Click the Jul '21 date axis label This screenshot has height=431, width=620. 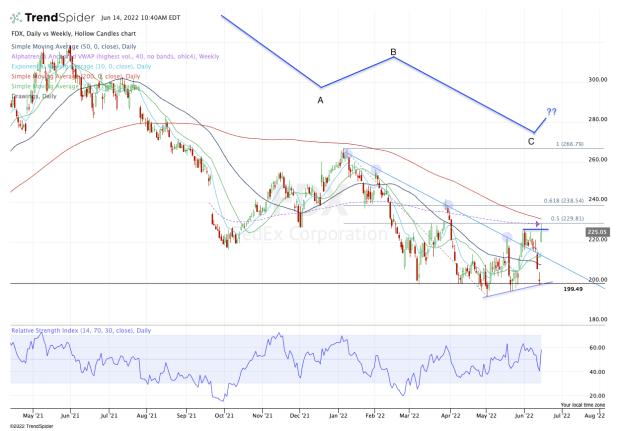pos(109,416)
